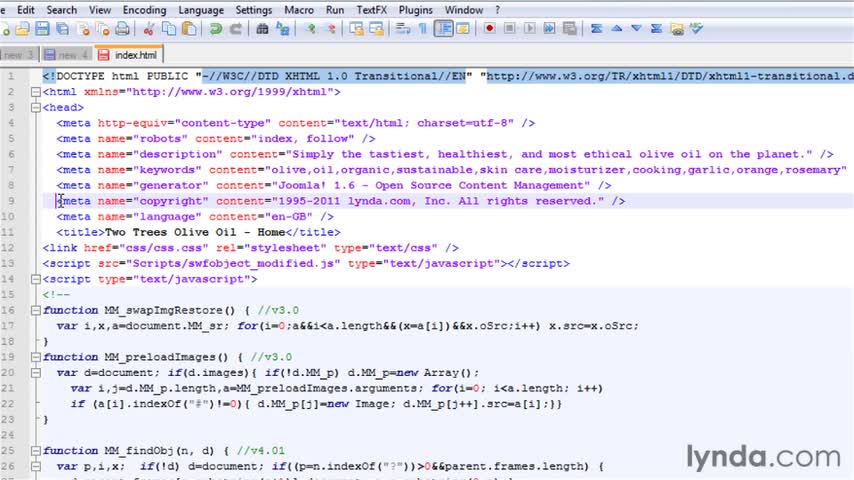Copy selection using the toolbar icon
Screen dimensions: 854x480
coord(169,29)
